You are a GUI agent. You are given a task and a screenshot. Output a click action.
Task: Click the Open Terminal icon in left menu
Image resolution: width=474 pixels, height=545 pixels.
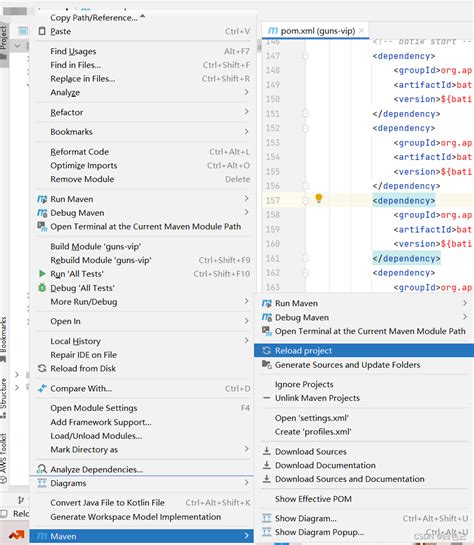point(42,226)
